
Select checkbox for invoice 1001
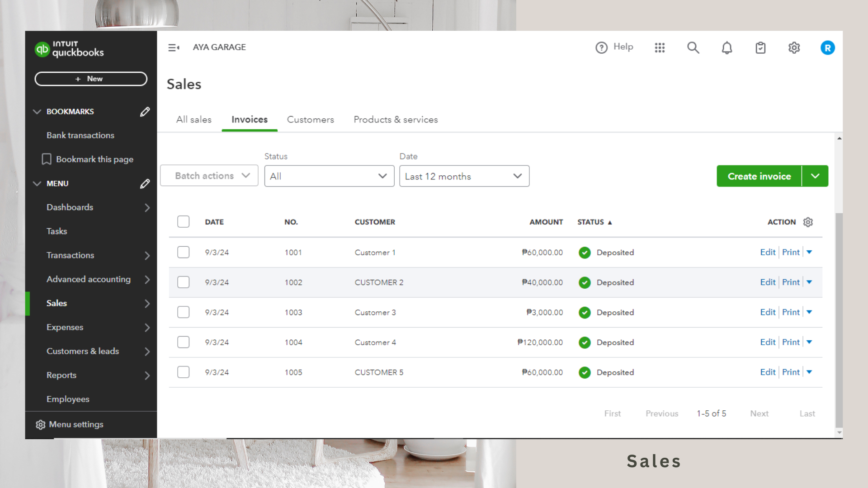tap(183, 252)
